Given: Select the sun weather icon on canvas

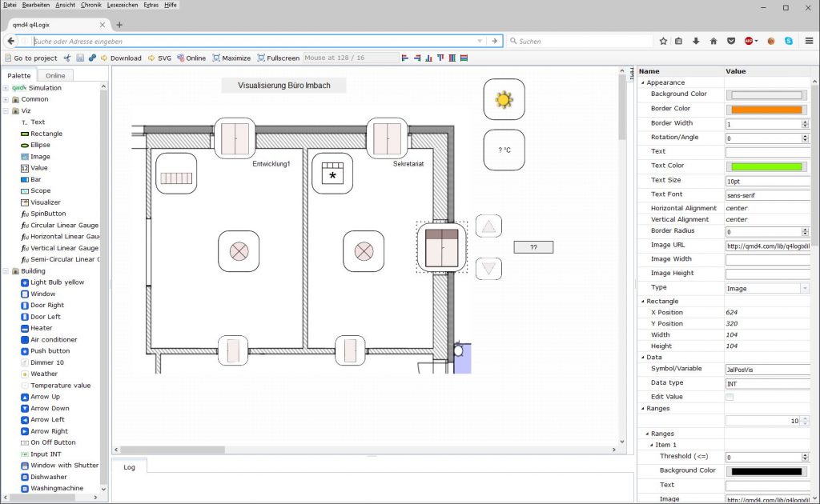Looking at the screenshot, I should click(504, 99).
